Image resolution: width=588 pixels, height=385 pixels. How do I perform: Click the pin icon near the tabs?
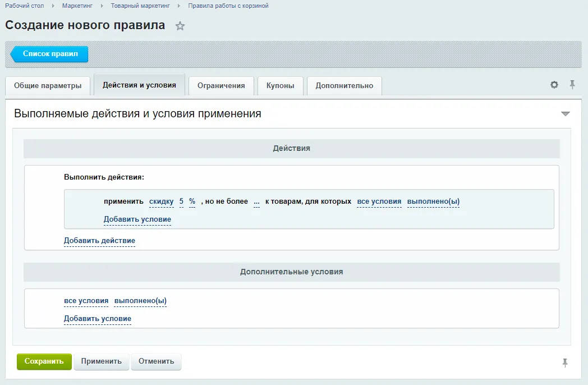coord(572,85)
